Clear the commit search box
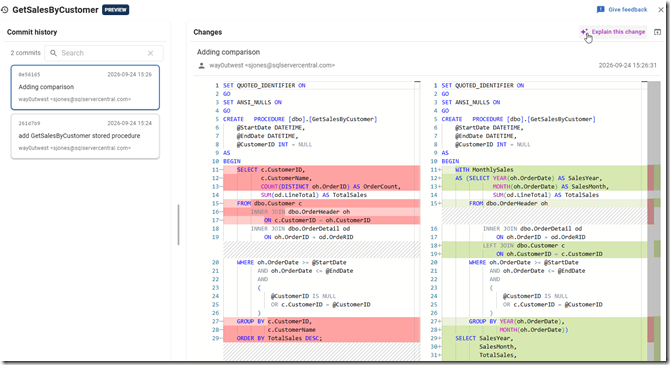Viewport: 670px width, 365px height. tap(150, 53)
